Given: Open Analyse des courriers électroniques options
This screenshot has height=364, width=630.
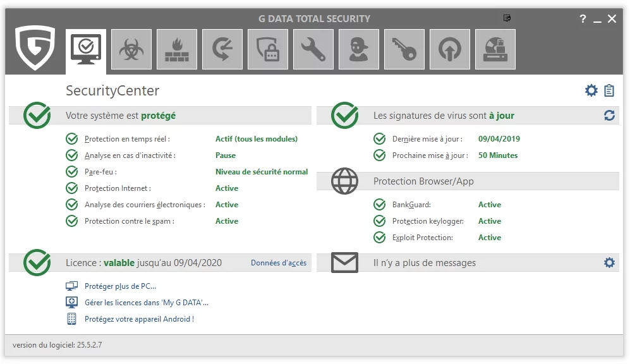Looking at the screenshot, I should (145, 205).
